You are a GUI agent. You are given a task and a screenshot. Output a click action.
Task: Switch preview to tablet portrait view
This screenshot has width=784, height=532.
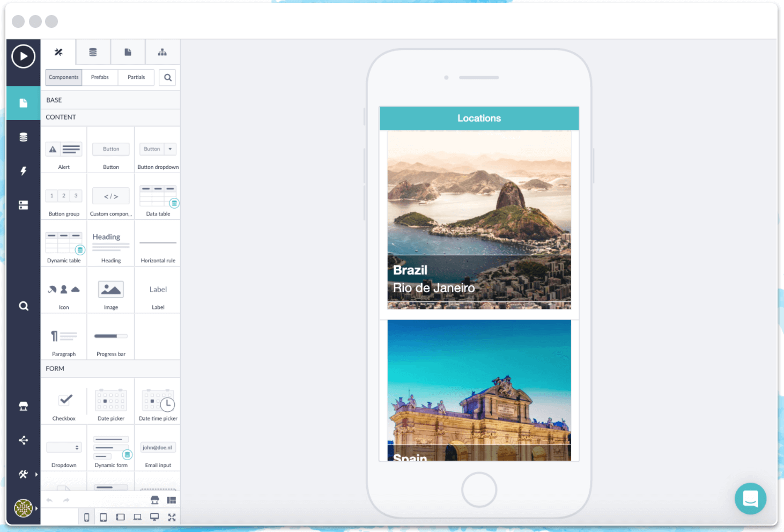coord(103,518)
